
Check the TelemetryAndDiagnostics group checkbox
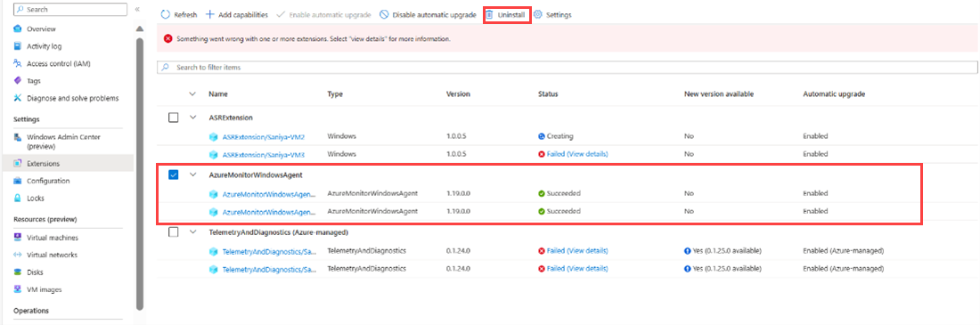click(174, 232)
